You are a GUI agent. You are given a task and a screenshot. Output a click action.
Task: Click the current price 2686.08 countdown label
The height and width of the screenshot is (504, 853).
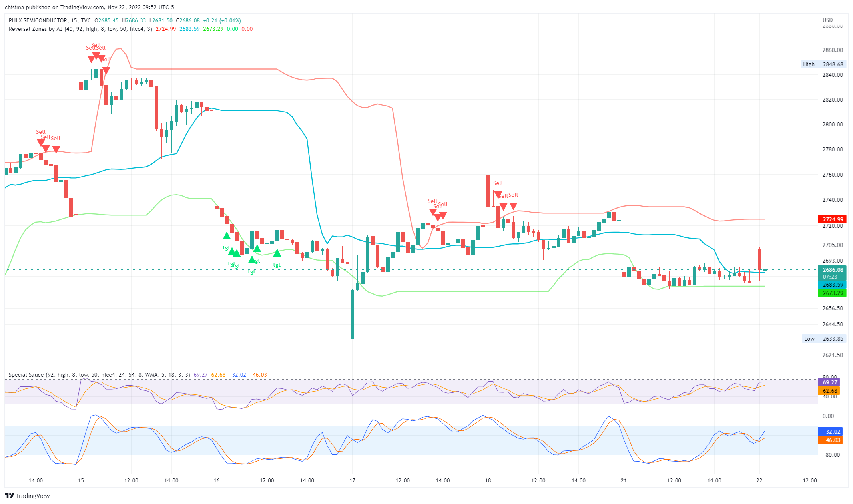832,273
